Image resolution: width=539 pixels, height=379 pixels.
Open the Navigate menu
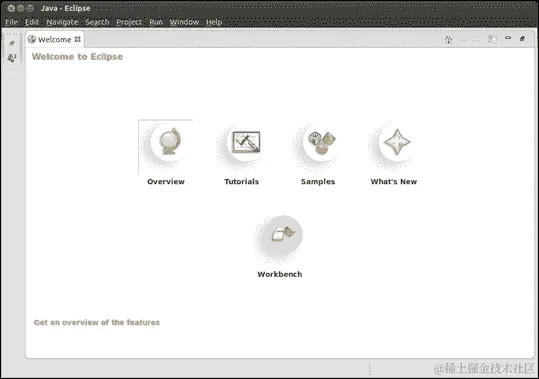tap(62, 22)
